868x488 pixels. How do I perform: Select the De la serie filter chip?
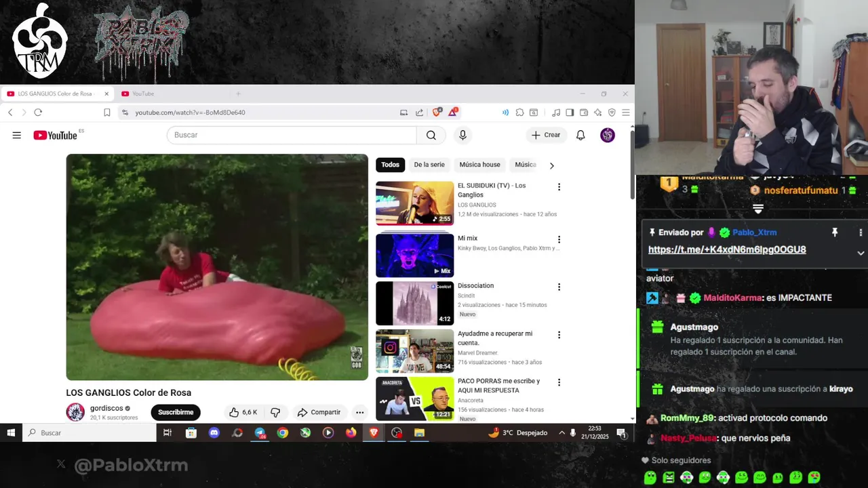point(429,165)
